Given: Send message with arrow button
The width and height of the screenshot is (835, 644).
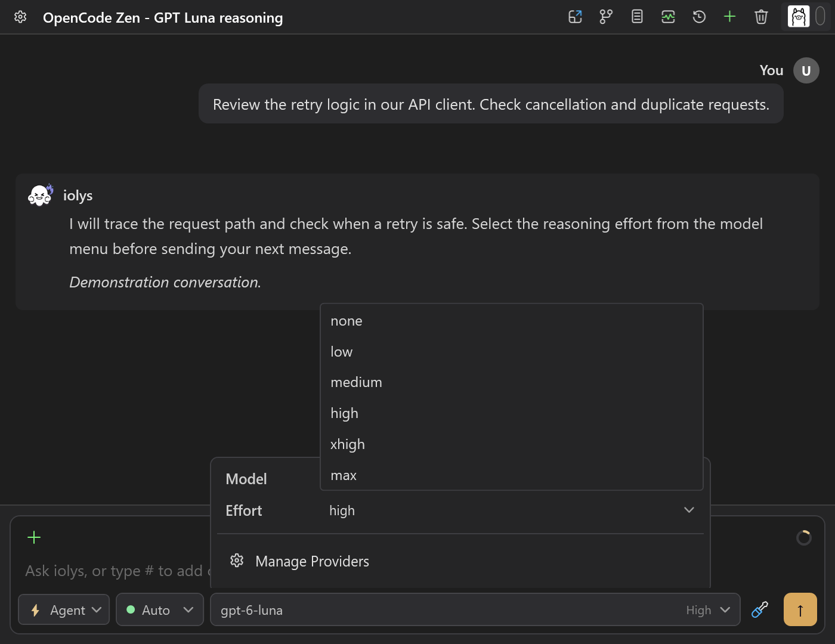Looking at the screenshot, I should 800,609.
